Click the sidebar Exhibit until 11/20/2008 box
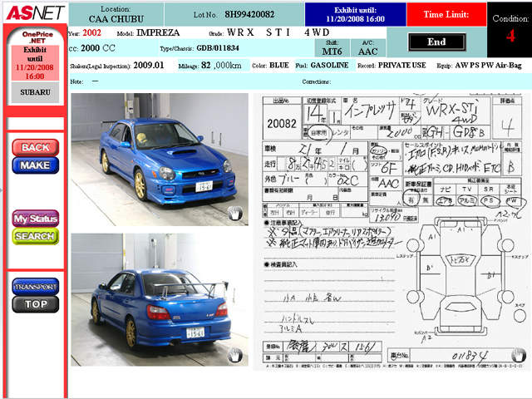The width and height of the screenshot is (532, 399). pos(35,63)
